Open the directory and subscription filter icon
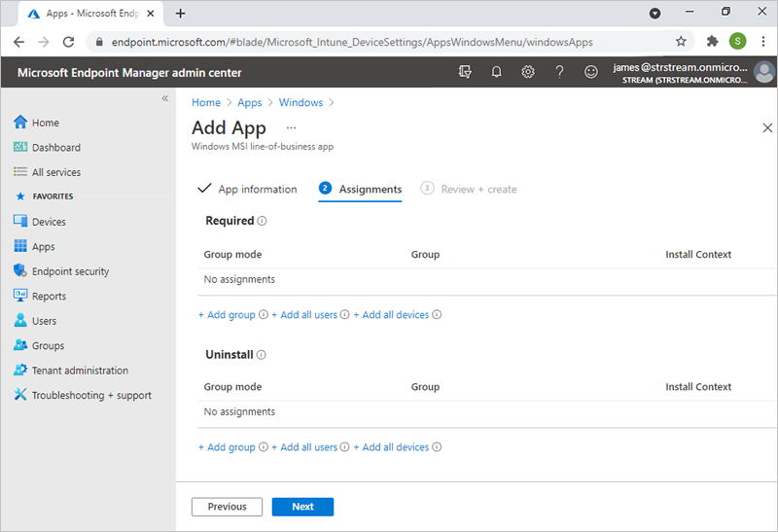This screenshot has width=778, height=532. click(465, 72)
